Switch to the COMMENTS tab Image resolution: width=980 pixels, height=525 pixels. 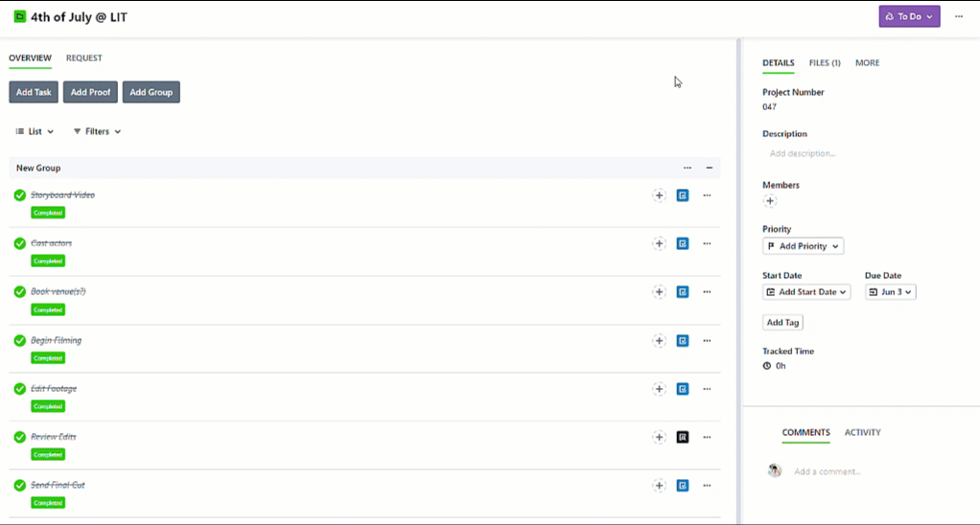coord(805,433)
